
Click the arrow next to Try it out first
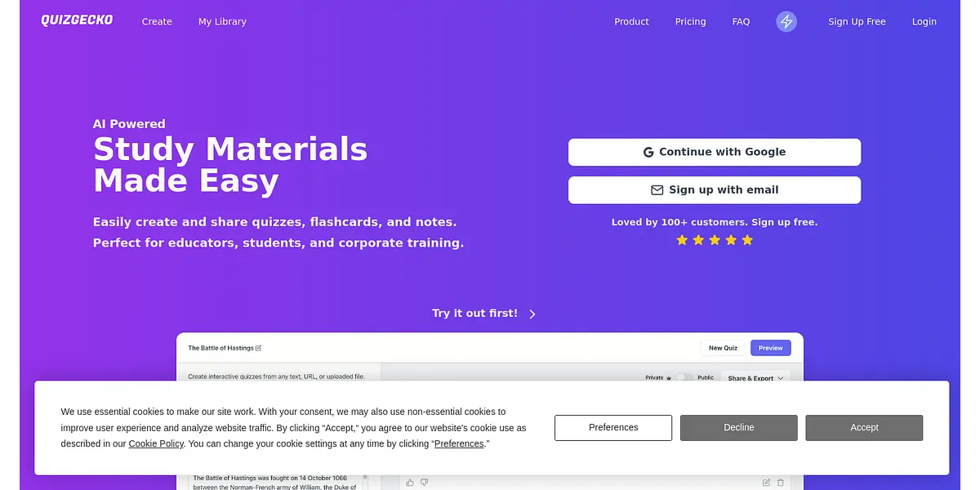coord(532,314)
